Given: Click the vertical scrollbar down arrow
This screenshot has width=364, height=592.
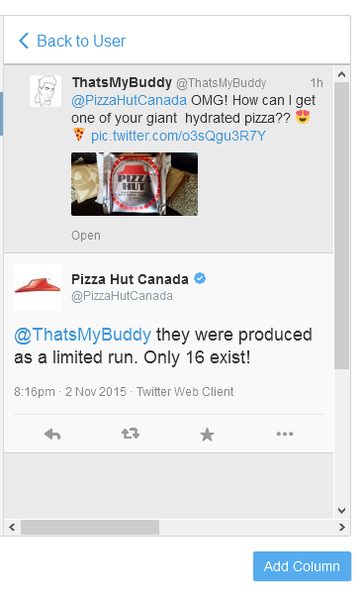Looking at the screenshot, I should tap(342, 511).
